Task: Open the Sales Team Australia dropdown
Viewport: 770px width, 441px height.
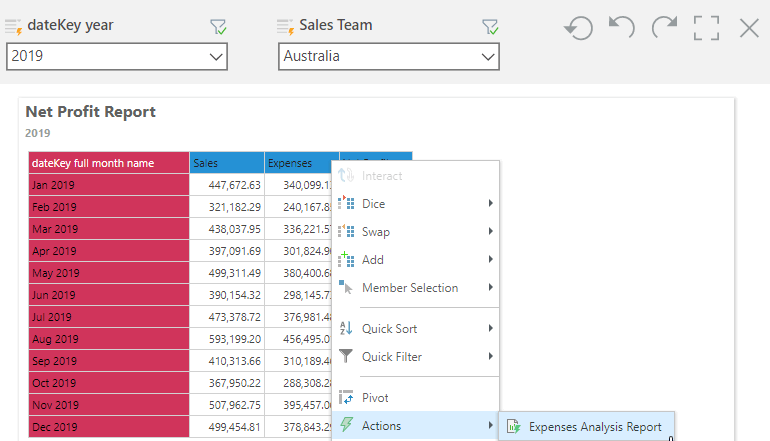Action: pyautogui.click(x=389, y=56)
